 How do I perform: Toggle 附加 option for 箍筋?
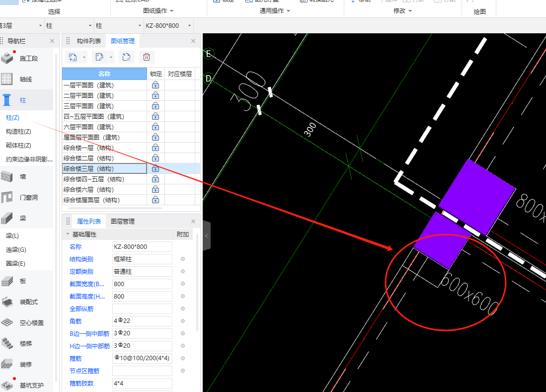183,358
